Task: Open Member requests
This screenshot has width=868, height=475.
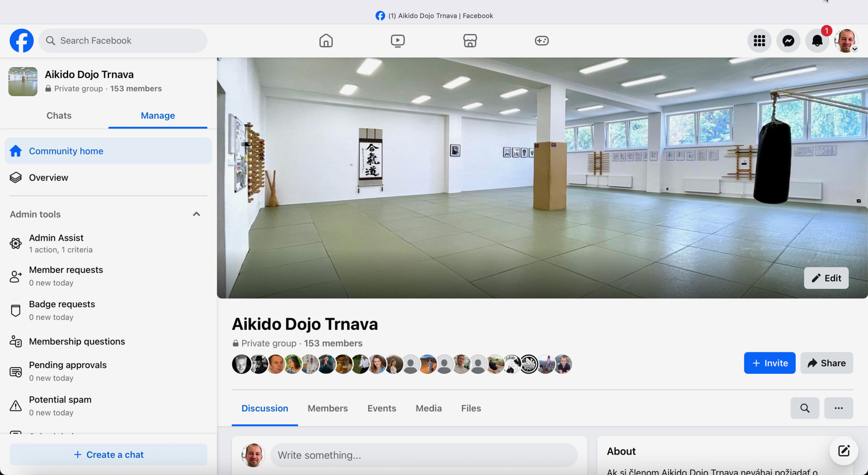Action: tap(108, 276)
